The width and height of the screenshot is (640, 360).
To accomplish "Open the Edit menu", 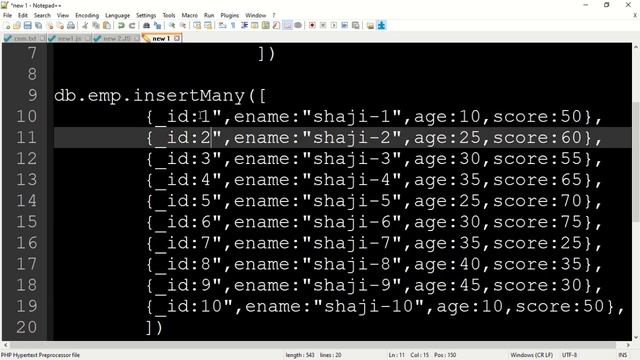I will pos(23,15).
